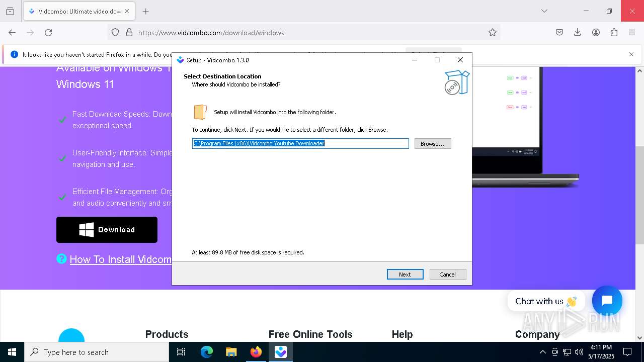Viewport: 644px width, 362px height.
Task: Open Firefox View recent browsing icon
Action: [x=10, y=11]
